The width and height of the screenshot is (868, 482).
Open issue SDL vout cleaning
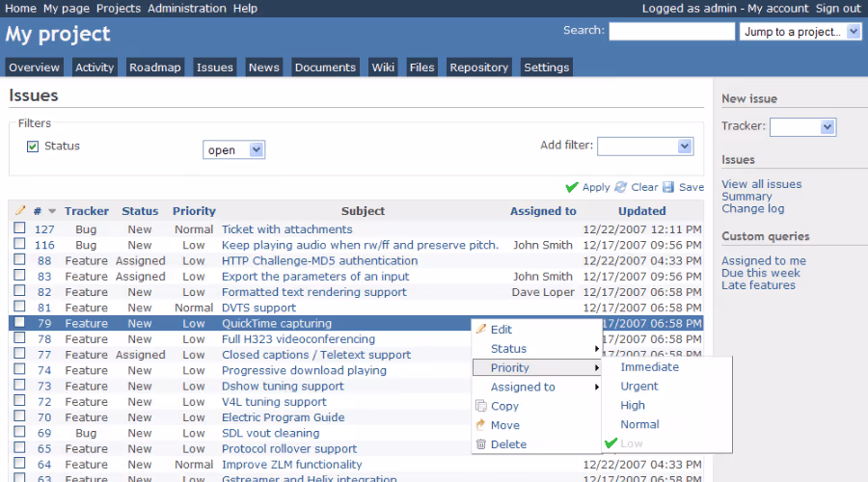270,433
